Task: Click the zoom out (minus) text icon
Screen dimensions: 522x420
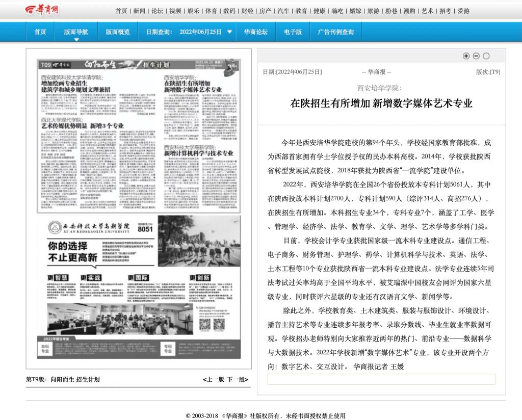Action: coord(476,56)
